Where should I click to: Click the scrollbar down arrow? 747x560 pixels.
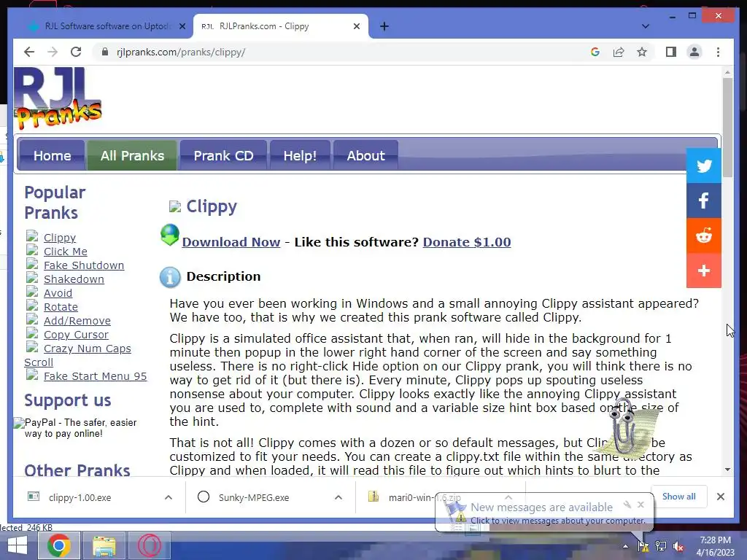pos(727,470)
